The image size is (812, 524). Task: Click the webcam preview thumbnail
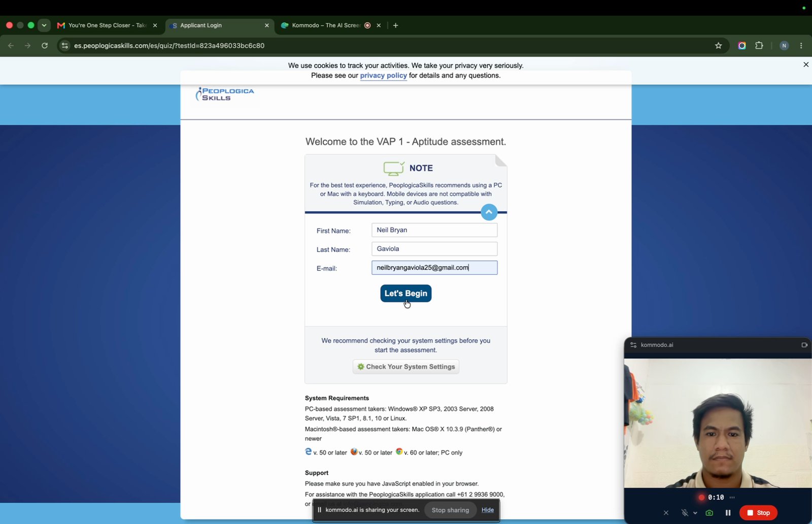coord(718,423)
